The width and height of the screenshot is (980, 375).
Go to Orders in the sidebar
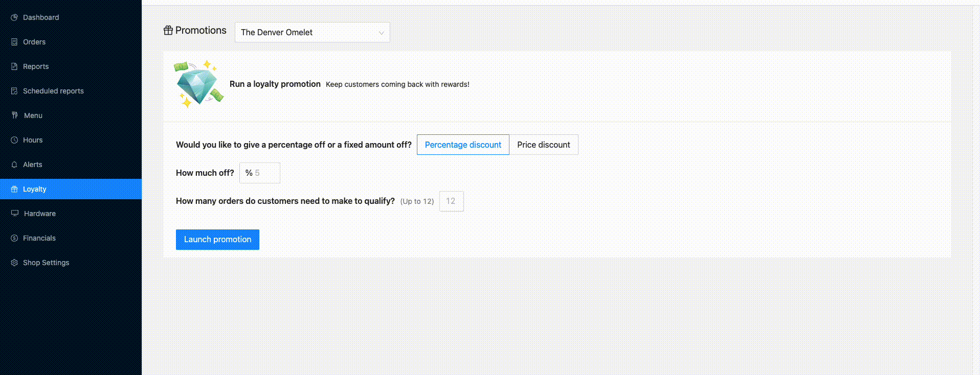point(71,42)
